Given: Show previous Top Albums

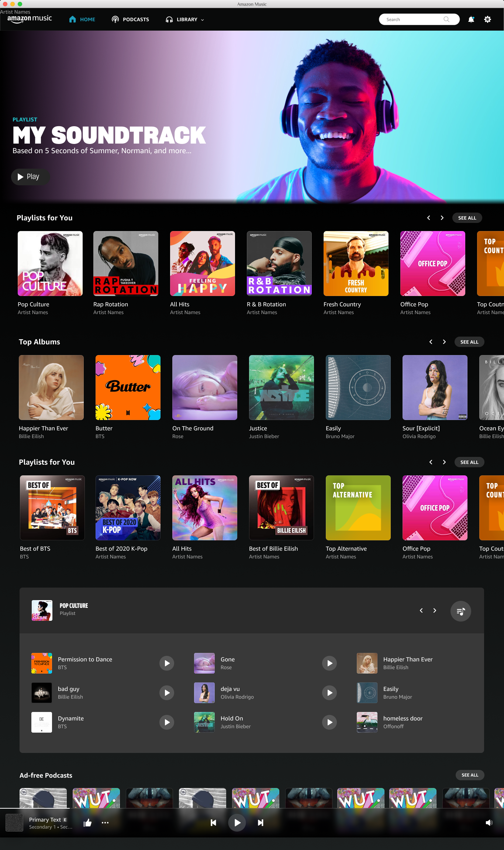Looking at the screenshot, I should pyautogui.click(x=431, y=342).
